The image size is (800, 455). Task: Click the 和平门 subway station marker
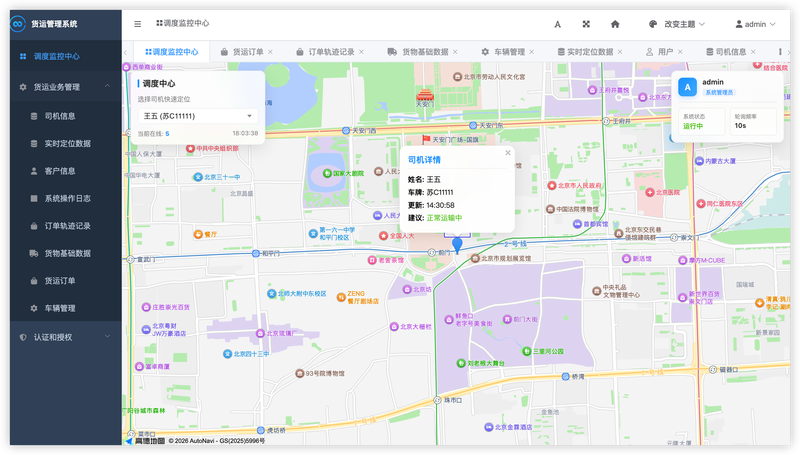tap(256, 254)
